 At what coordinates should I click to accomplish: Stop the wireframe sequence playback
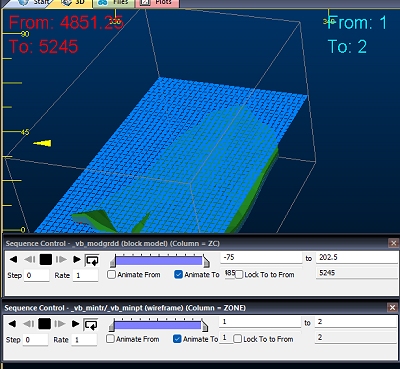44,324
